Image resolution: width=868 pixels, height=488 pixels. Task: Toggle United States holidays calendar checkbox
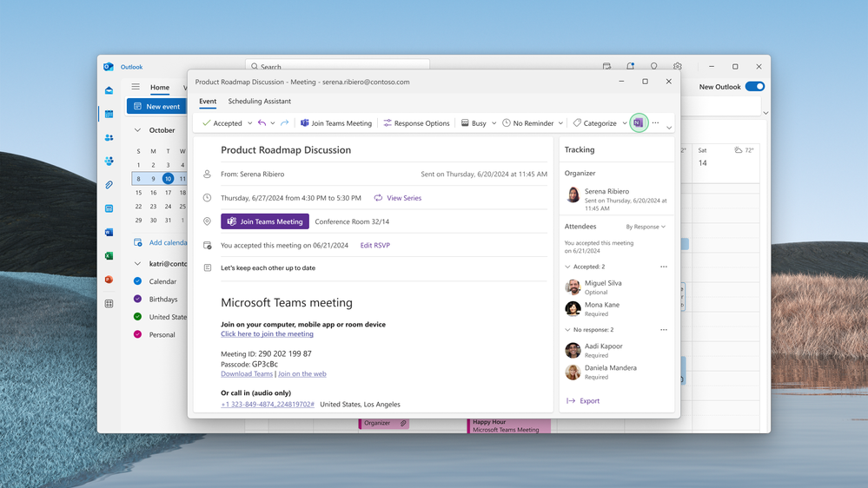click(138, 316)
